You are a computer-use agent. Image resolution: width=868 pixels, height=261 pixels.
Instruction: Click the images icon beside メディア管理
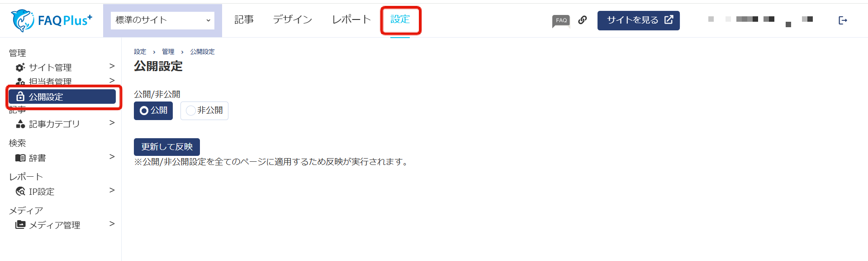[x=20, y=225]
